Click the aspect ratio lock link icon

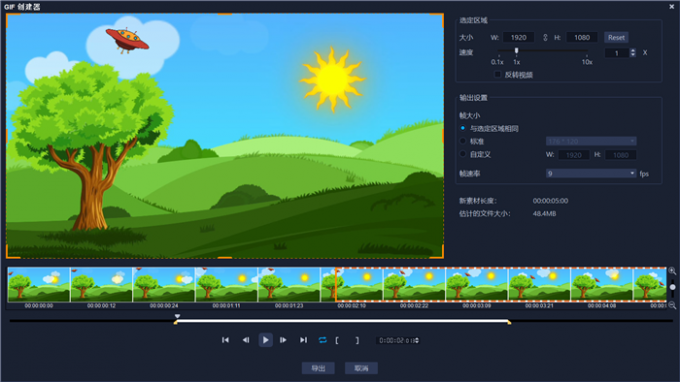(545, 38)
